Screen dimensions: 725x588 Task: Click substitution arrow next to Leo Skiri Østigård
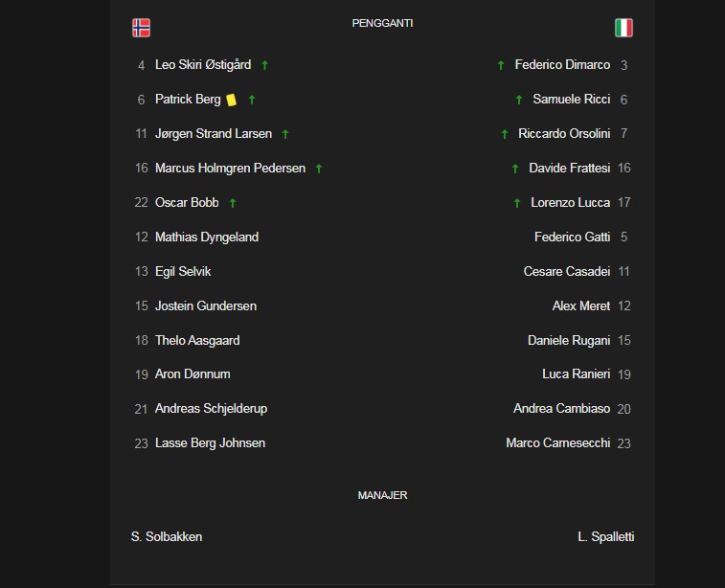pos(265,65)
